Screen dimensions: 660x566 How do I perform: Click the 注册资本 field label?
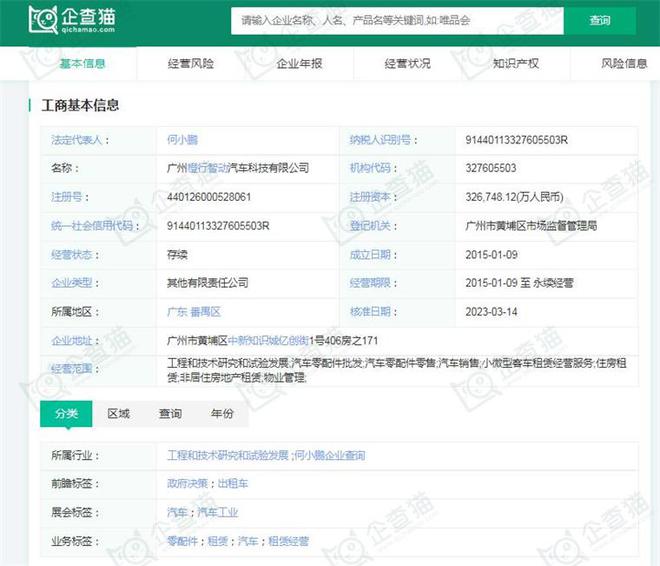pos(370,197)
